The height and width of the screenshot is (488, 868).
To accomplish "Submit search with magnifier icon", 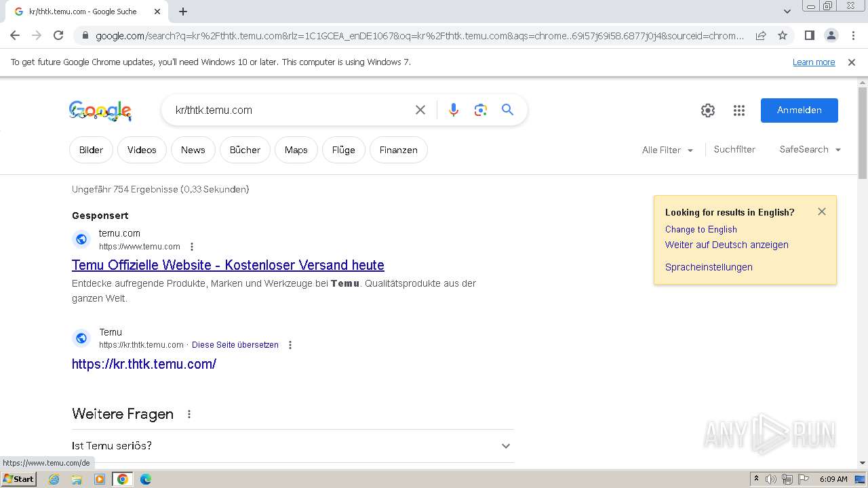I will pyautogui.click(x=507, y=110).
